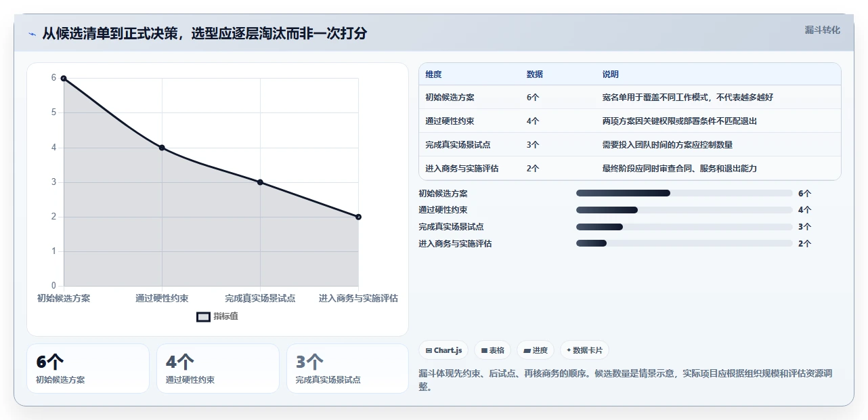Toggle the 指标值 legend swatch
This screenshot has height=420, width=868.
203,316
